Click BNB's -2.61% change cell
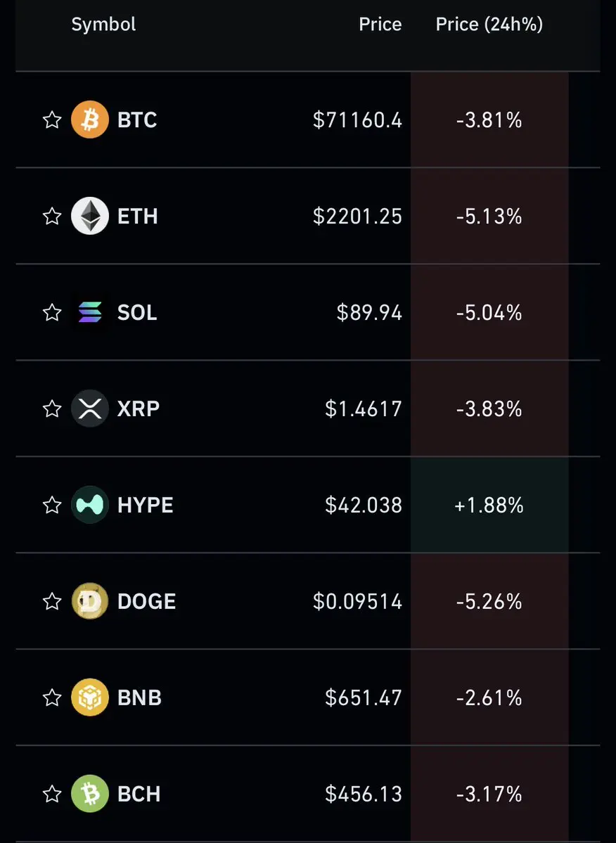Image resolution: width=616 pixels, height=843 pixels. pos(489,697)
